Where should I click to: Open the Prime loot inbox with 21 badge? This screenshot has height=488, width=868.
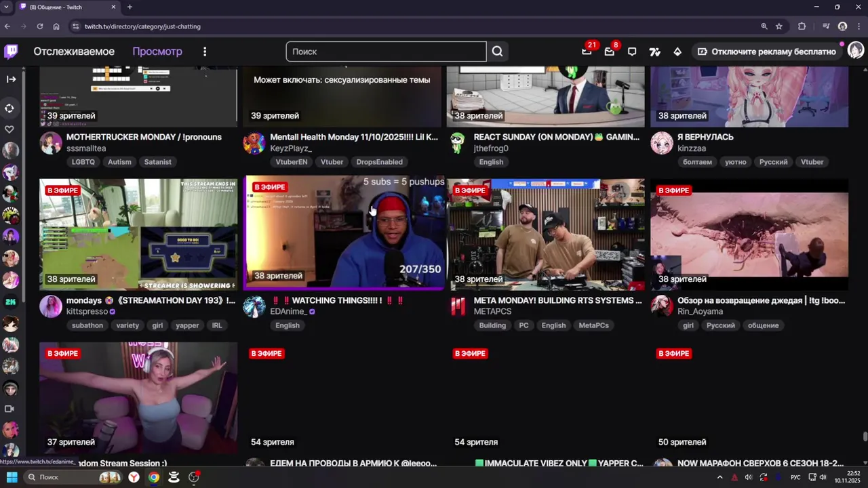pyautogui.click(x=587, y=52)
